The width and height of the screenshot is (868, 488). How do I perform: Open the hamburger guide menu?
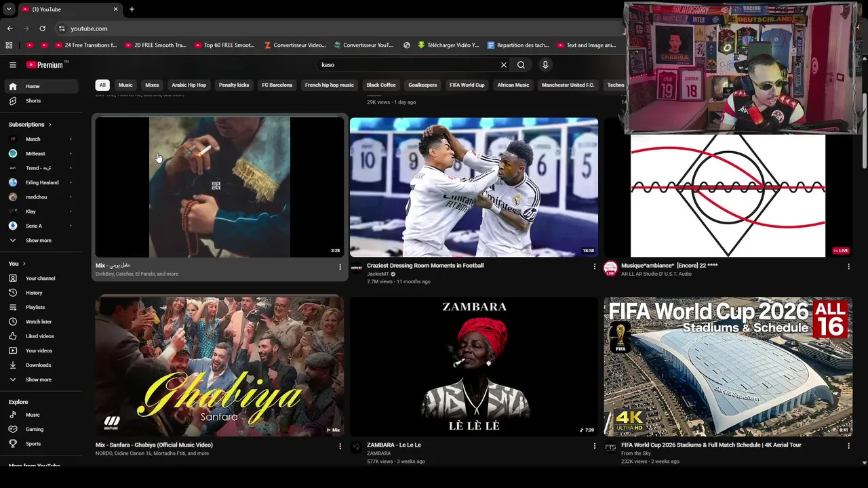click(x=13, y=65)
